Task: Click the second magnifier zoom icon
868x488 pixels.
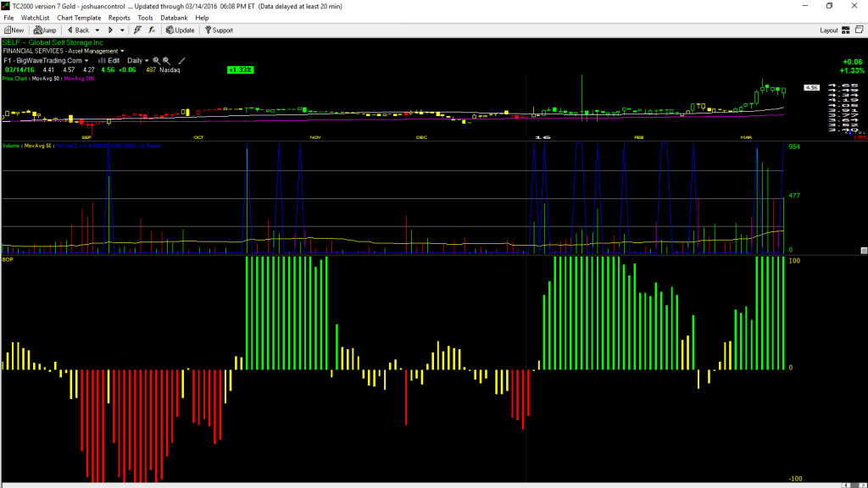Action: click(x=166, y=61)
